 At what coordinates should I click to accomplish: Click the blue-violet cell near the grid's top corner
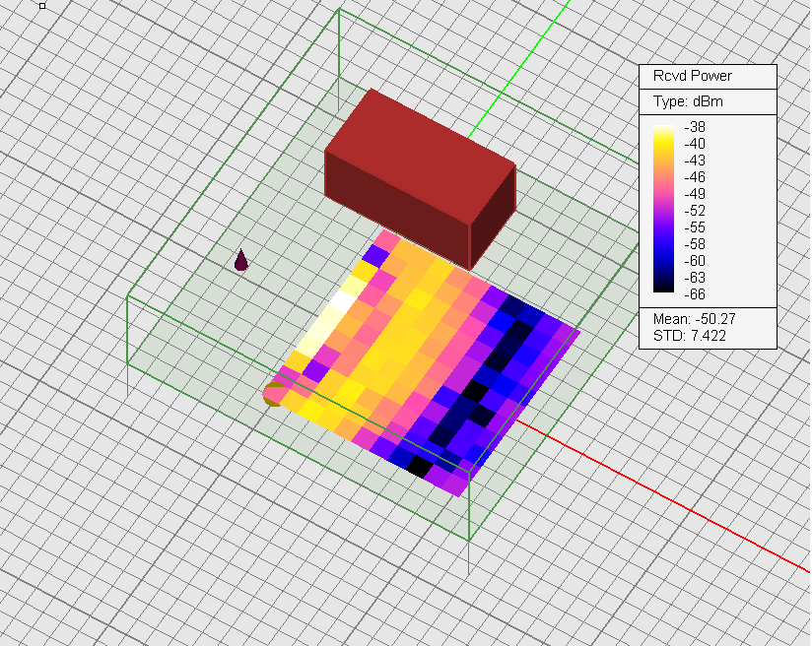coord(373,256)
